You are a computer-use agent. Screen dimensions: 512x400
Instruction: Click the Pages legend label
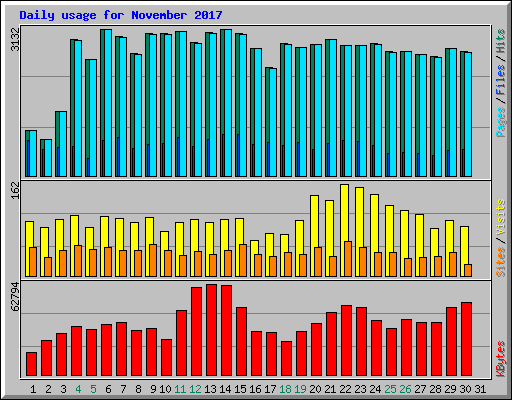coord(500,122)
